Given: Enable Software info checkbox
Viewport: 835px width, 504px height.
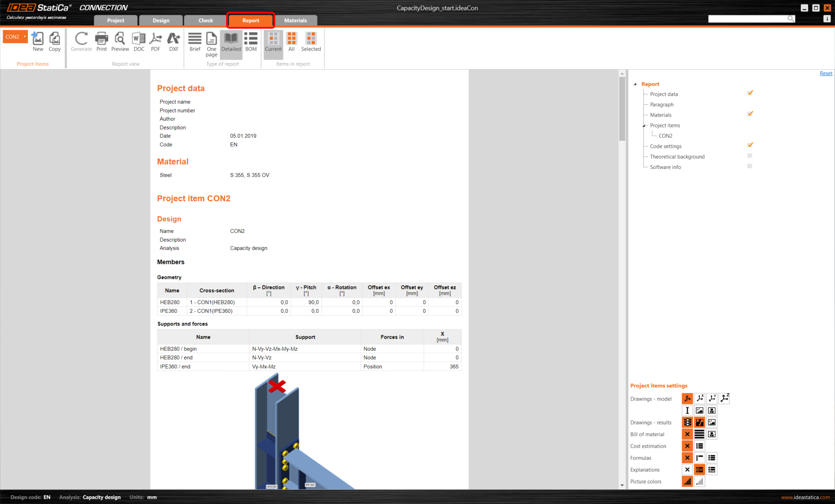Looking at the screenshot, I should pos(750,166).
